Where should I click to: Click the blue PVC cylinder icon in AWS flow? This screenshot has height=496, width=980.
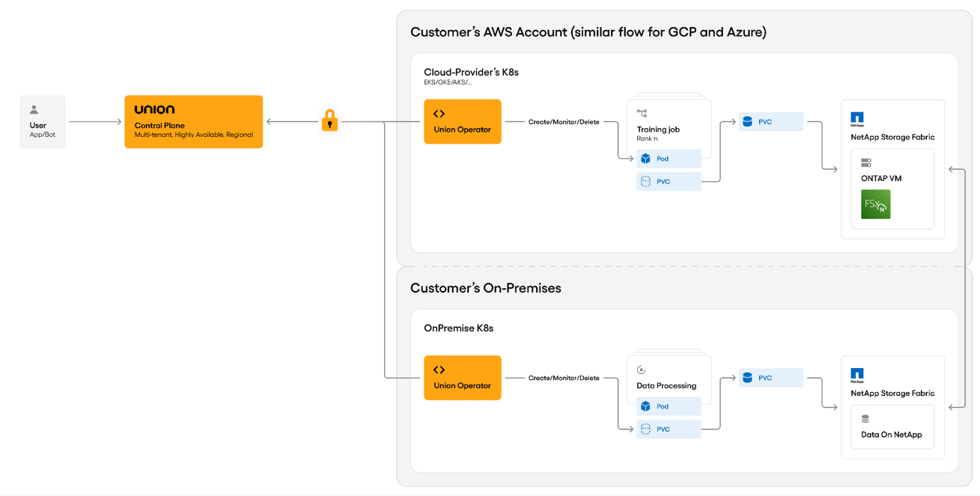747,120
